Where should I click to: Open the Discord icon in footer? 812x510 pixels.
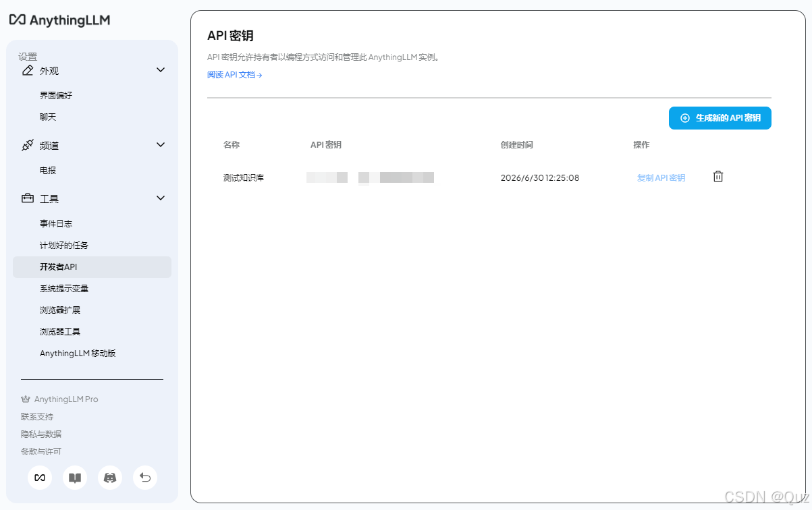click(x=110, y=478)
